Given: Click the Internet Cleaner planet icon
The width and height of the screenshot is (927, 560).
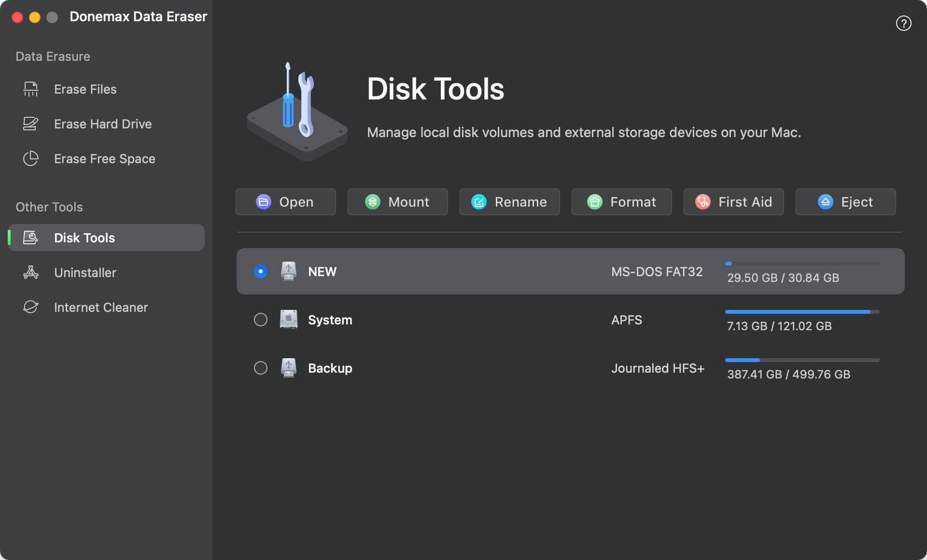Looking at the screenshot, I should [x=31, y=307].
